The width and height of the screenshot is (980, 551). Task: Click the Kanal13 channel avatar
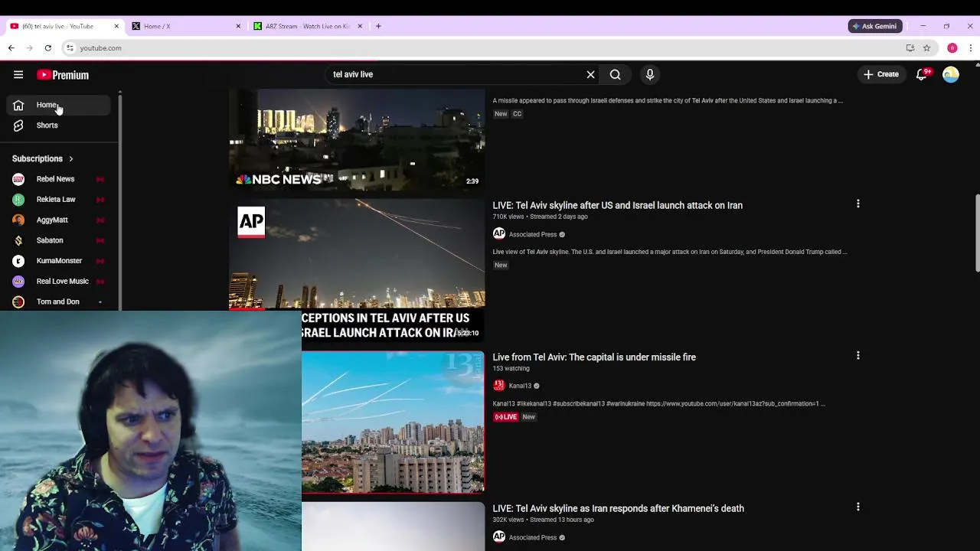[x=499, y=386]
